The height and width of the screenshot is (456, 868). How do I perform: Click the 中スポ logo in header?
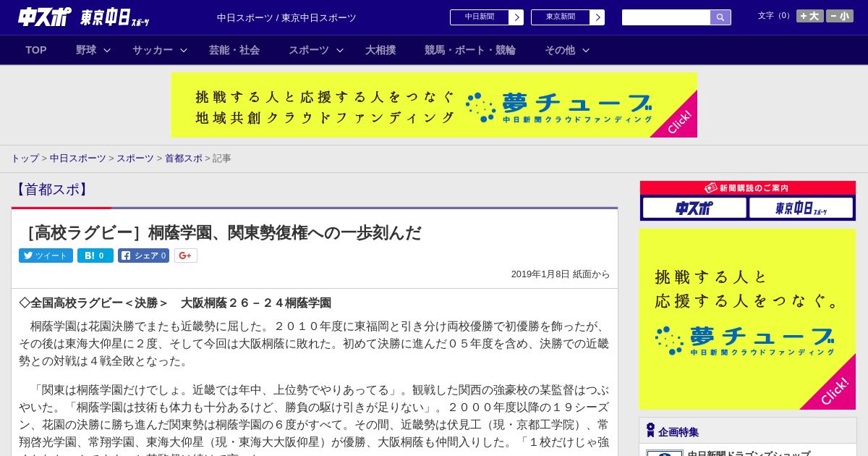[45, 17]
